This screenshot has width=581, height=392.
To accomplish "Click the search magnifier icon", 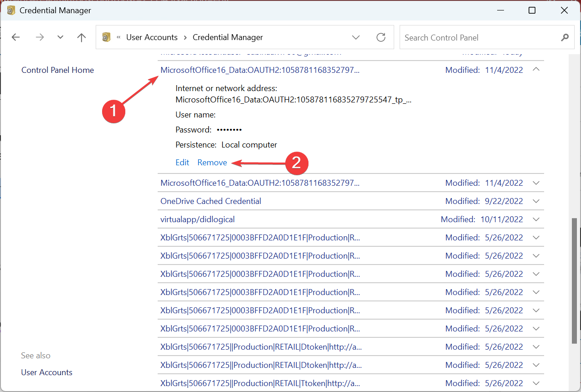I will 565,37.
